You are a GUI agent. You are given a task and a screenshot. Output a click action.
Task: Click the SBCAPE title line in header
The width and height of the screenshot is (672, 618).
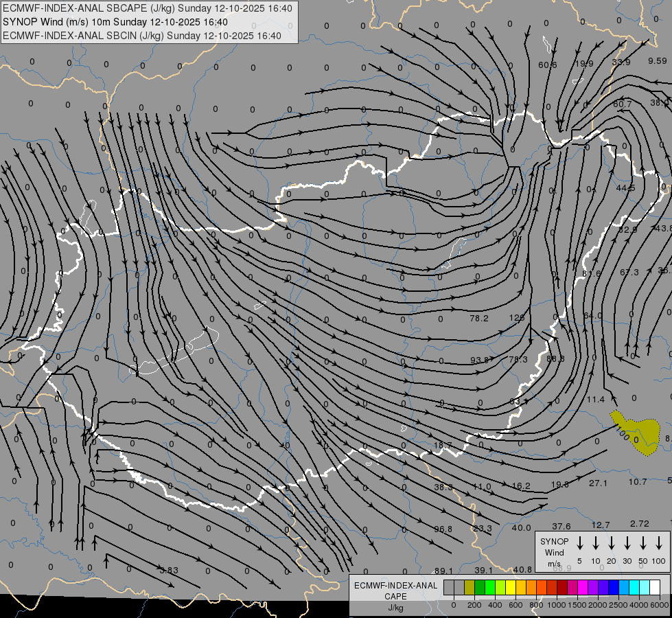[x=148, y=8]
